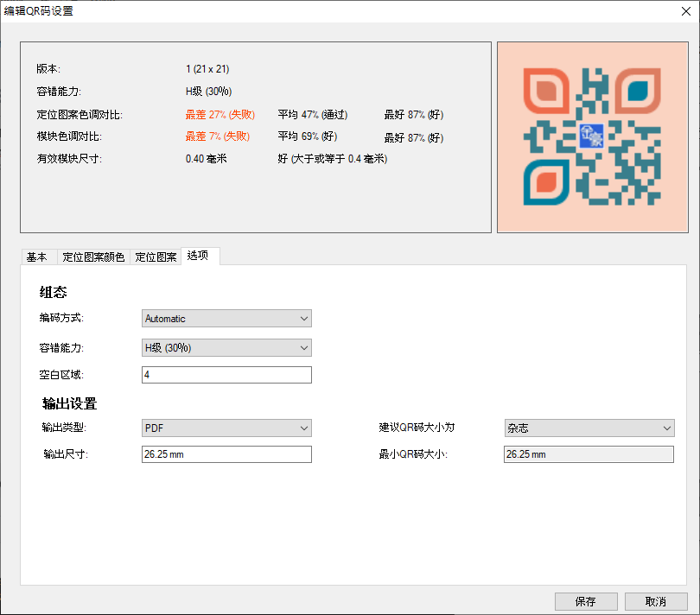Click the 平均 69% (好) value
The image size is (700, 615).
click(x=307, y=136)
